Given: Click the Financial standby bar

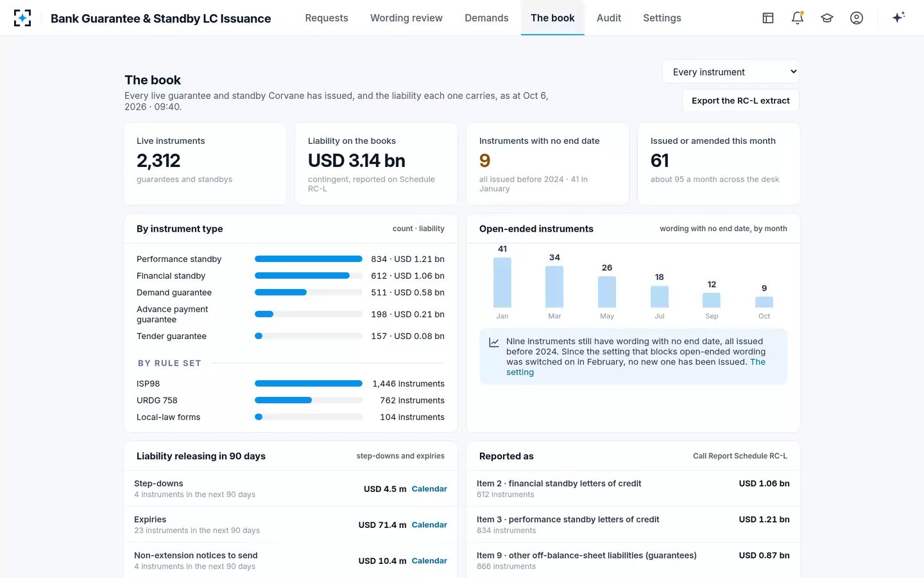Looking at the screenshot, I should 309,276.
